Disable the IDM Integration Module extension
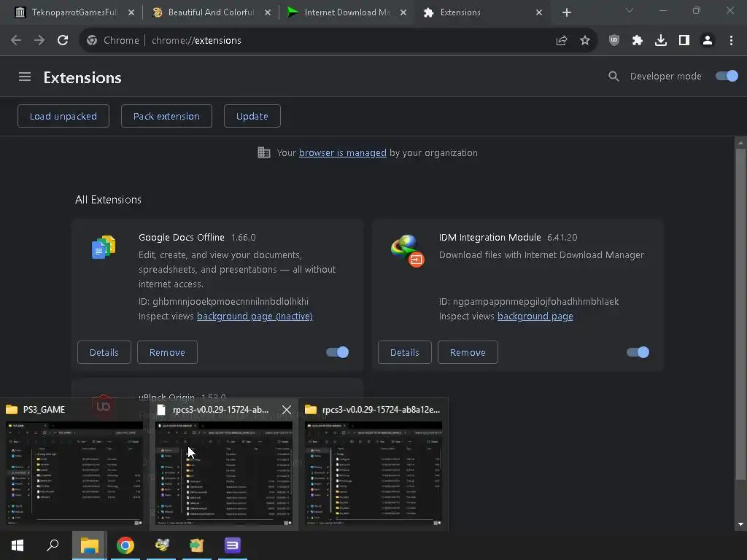This screenshot has width=747, height=560. (x=638, y=352)
